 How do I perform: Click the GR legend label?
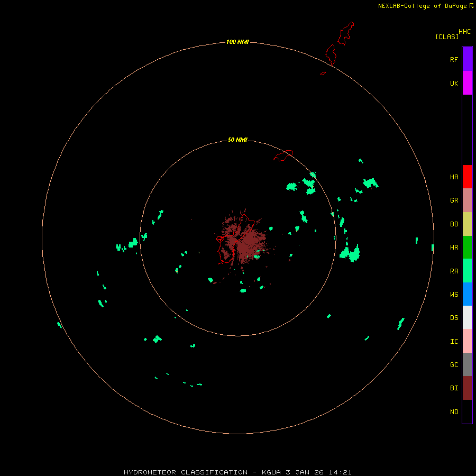tap(454, 200)
